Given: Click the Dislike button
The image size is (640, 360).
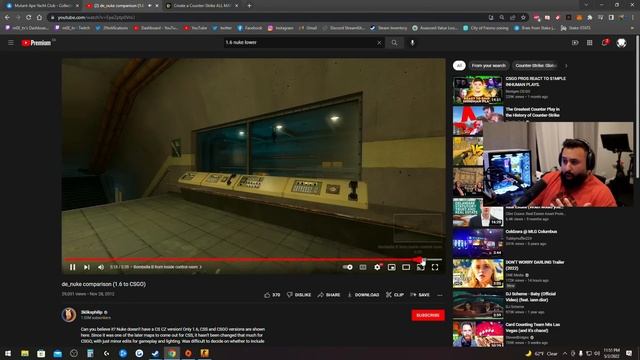Looking at the screenshot, I should coord(299,295).
